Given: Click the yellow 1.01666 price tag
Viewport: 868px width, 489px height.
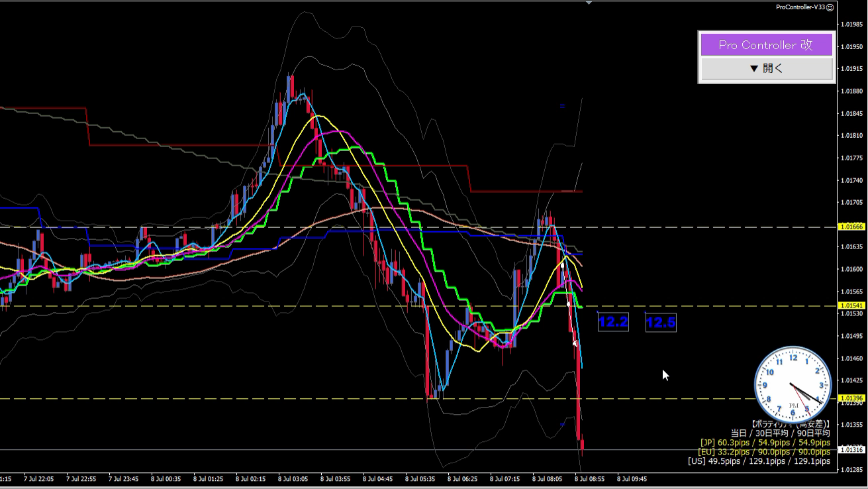Looking at the screenshot, I should tap(851, 227).
